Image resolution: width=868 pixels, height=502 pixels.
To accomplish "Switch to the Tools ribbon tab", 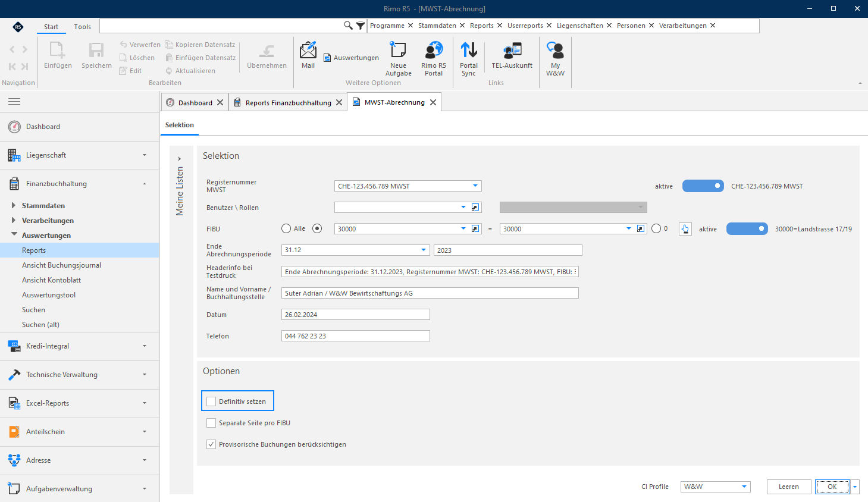I will (83, 27).
